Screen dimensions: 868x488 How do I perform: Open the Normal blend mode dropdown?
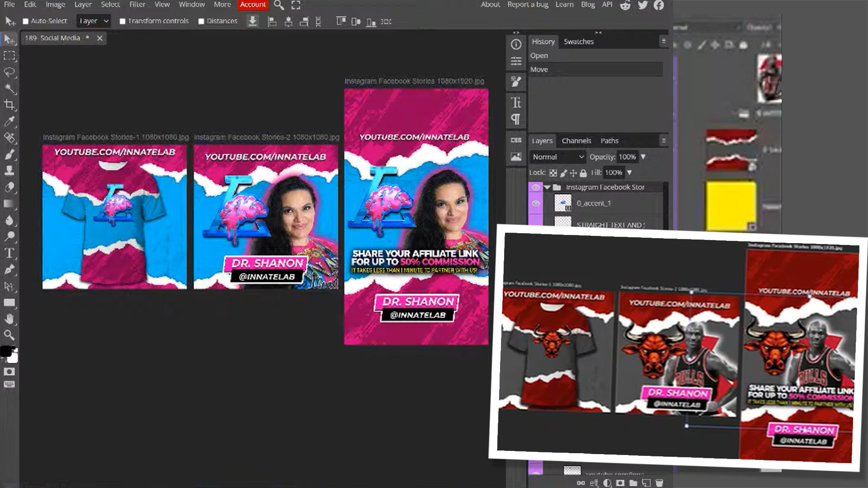pos(558,157)
